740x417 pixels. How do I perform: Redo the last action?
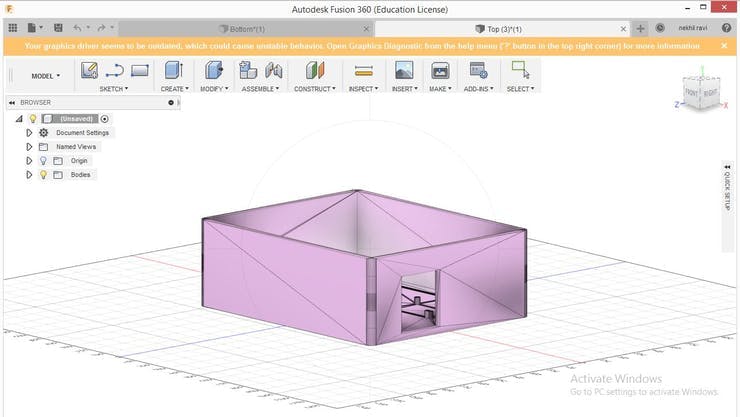point(101,28)
